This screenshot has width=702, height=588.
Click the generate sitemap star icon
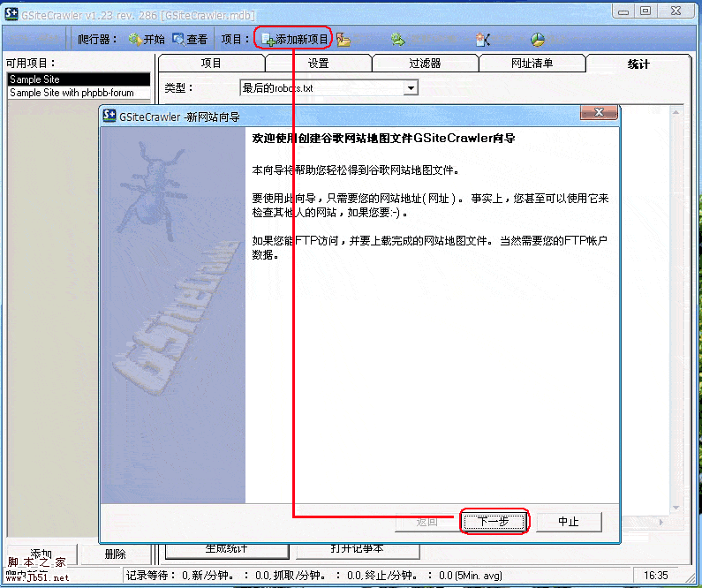pyautogui.click(x=483, y=40)
